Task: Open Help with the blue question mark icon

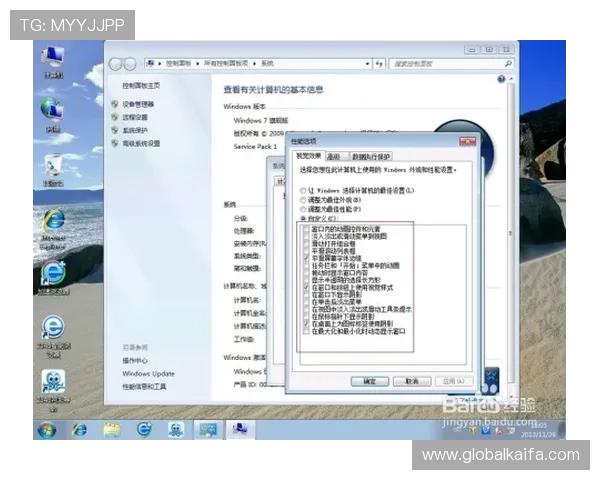Action: click(501, 79)
